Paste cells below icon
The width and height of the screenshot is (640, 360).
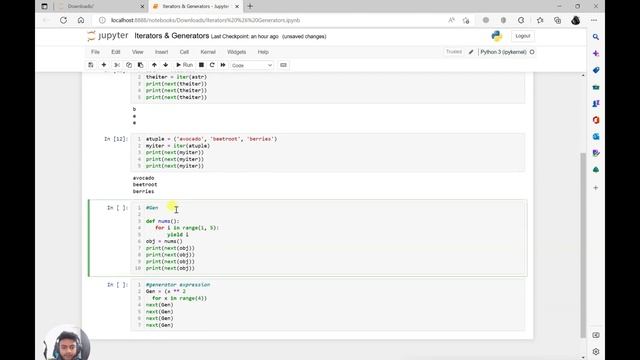(140, 65)
